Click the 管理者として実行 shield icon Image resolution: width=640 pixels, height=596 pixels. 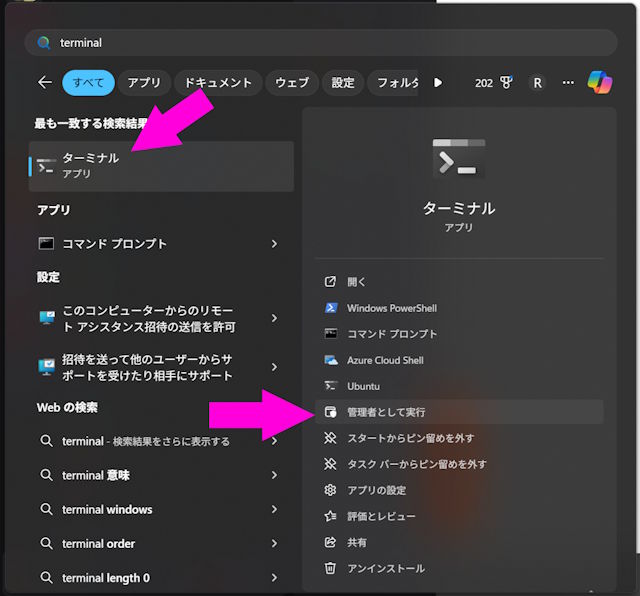pyautogui.click(x=331, y=412)
